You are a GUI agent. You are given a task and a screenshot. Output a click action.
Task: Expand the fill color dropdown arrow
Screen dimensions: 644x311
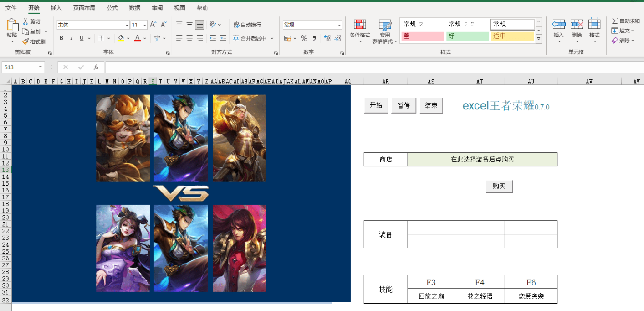128,38
